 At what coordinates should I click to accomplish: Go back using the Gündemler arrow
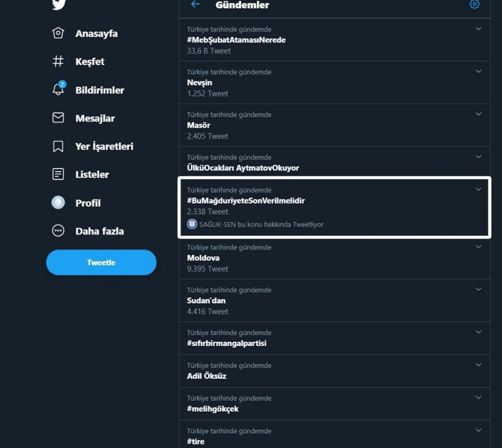tap(195, 4)
